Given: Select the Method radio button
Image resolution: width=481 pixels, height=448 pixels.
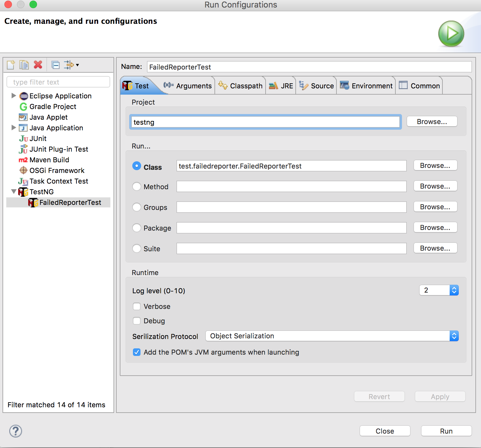Looking at the screenshot, I should (x=137, y=187).
